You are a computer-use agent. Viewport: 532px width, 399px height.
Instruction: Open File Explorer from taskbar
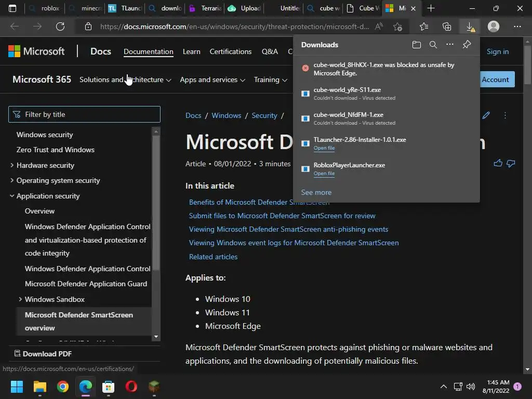click(39, 387)
